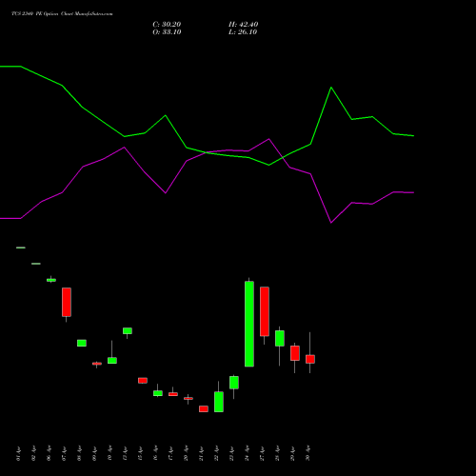
Task: Click the large red candle for 27 Apr
Action: coord(265,311)
